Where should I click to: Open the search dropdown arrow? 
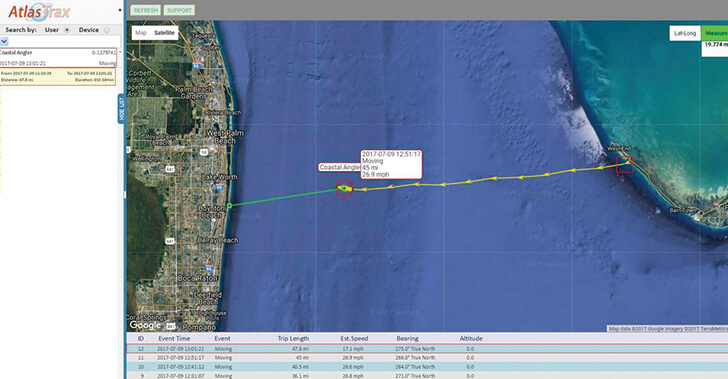[x=4, y=41]
